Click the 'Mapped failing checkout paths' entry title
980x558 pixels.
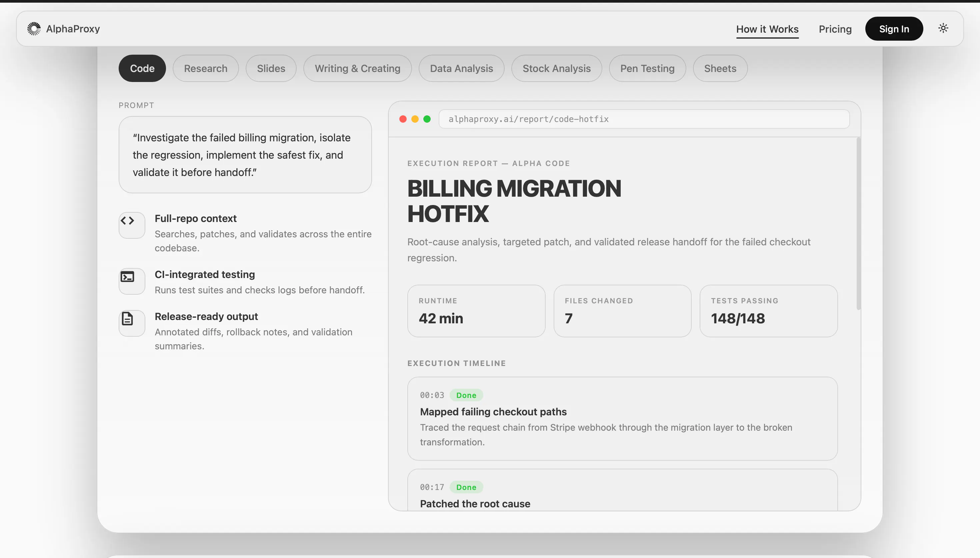(493, 412)
